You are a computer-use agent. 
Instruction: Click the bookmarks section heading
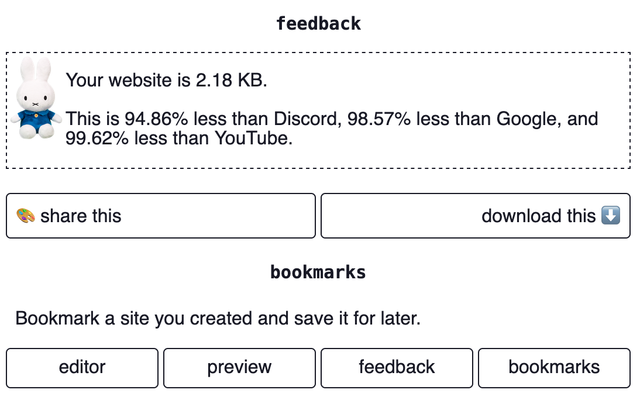(318, 272)
